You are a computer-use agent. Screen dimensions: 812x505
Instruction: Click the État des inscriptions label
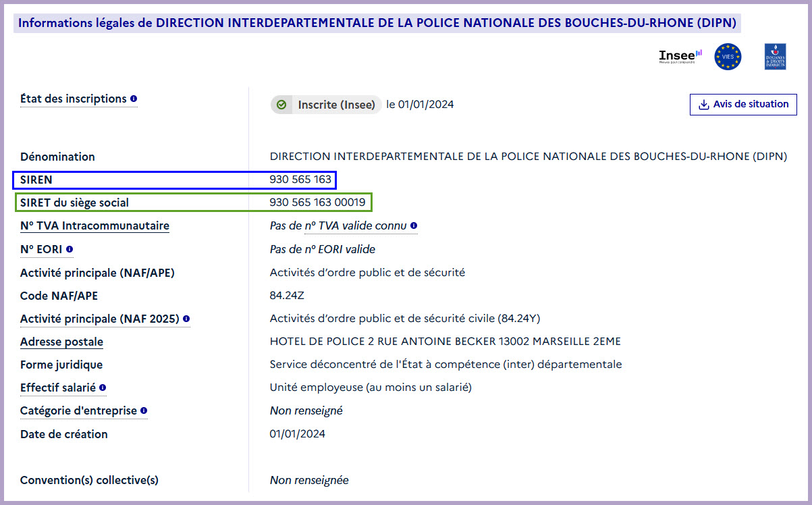coord(74,99)
